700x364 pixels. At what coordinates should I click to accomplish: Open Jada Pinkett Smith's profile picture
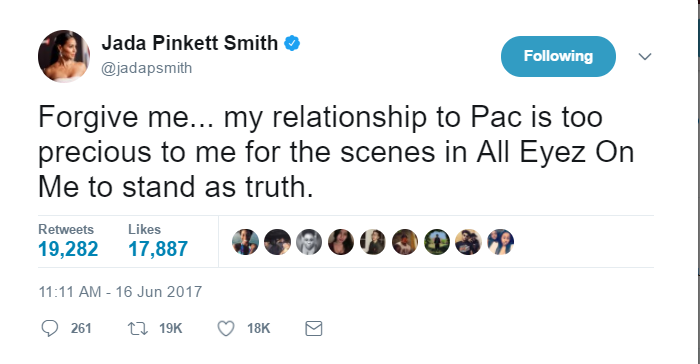(64, 56)
